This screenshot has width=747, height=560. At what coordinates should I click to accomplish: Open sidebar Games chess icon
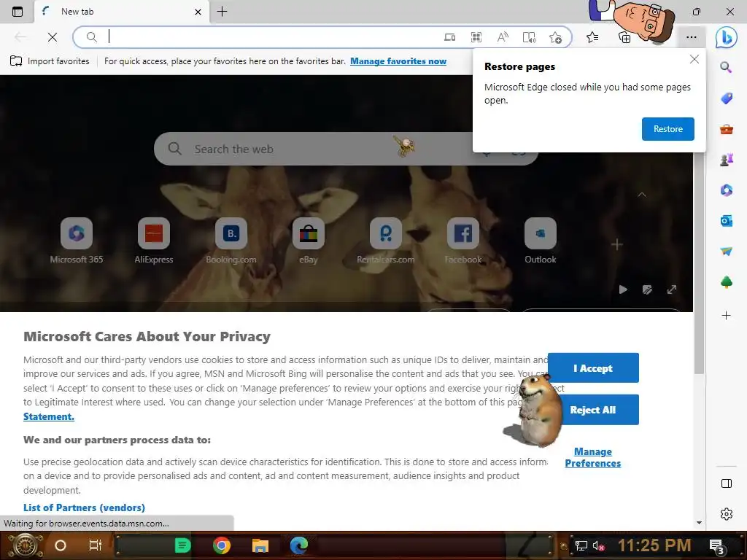726,160
